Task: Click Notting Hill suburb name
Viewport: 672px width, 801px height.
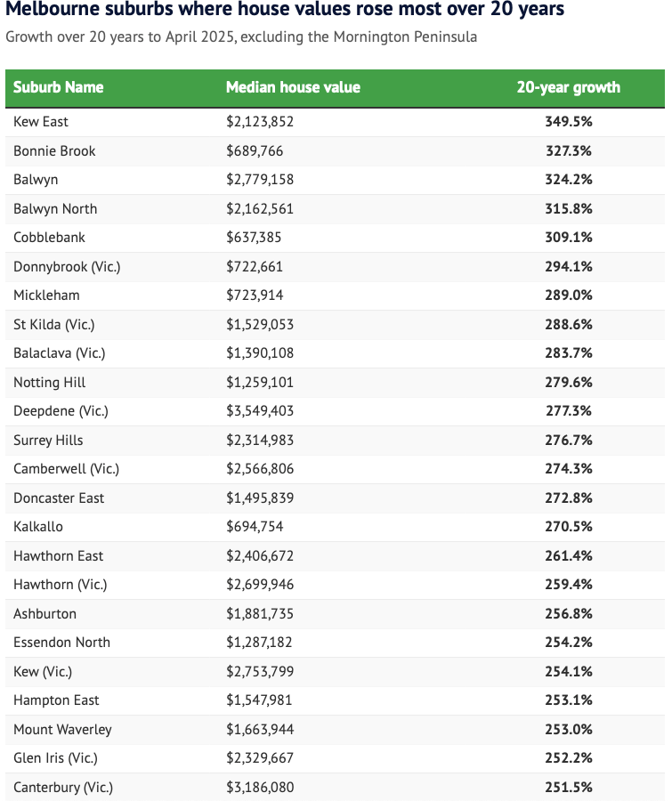Action: tap(50, 383)
